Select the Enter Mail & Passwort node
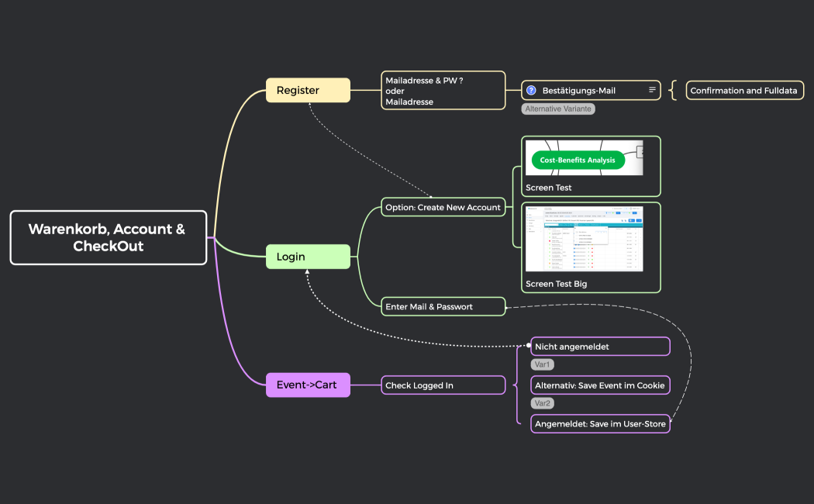814x504 pixels. (x=443, y=306)
